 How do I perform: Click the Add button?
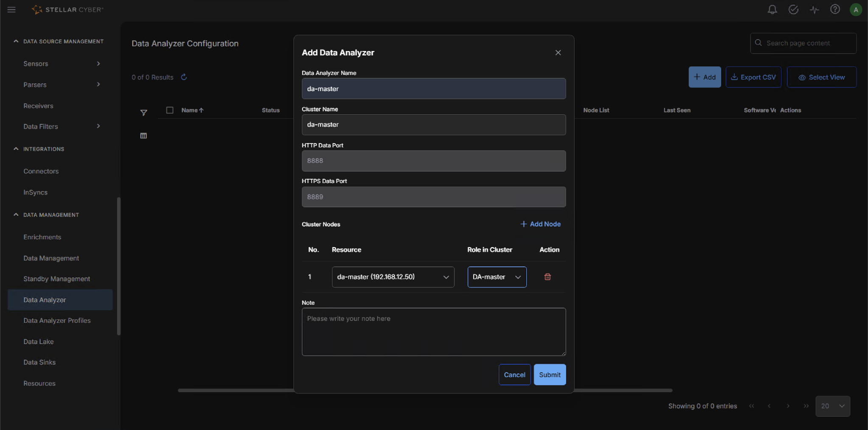[705, 77]
